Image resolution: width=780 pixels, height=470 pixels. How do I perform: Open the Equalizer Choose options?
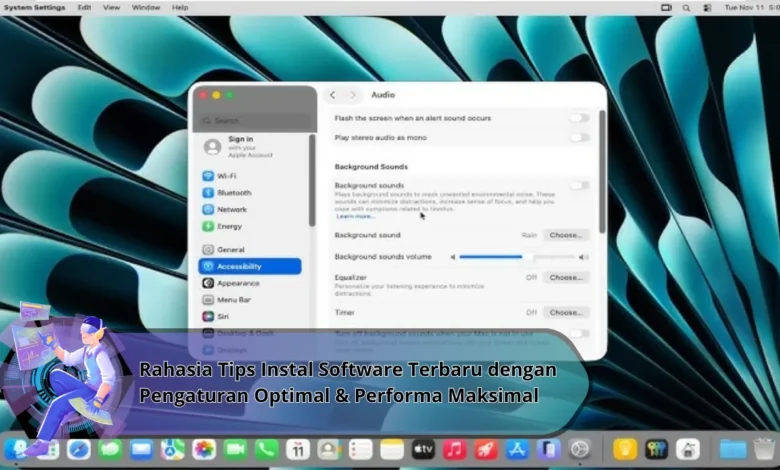[566, 277]
